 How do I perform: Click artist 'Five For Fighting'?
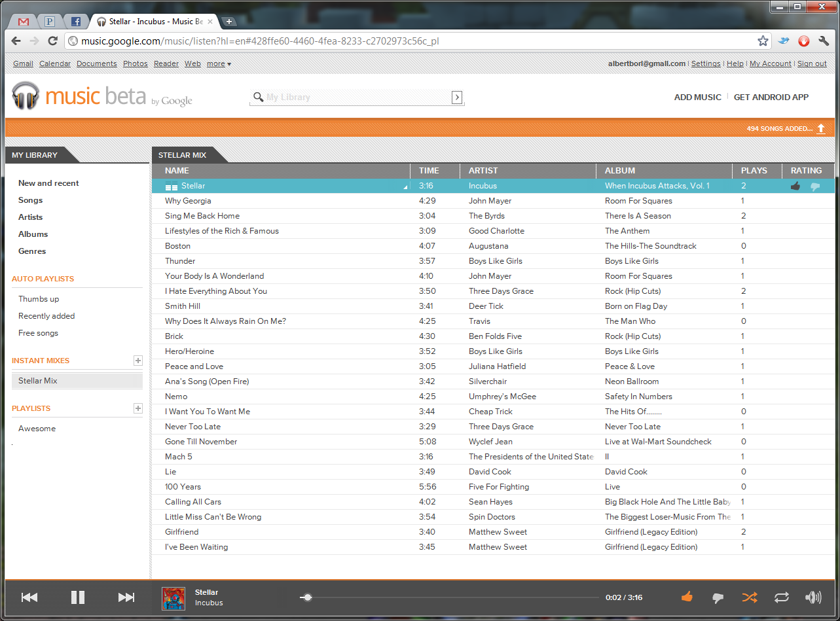click(499, 487)
